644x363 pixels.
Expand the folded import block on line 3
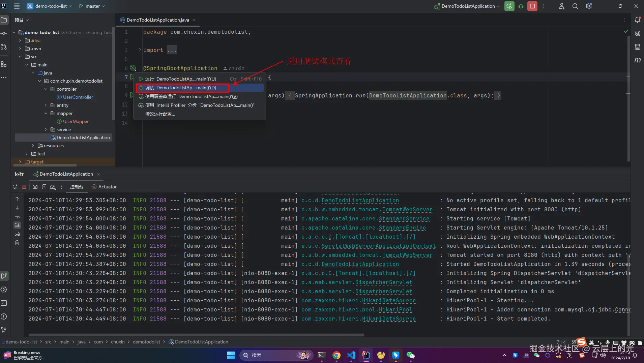click(140, 50)
